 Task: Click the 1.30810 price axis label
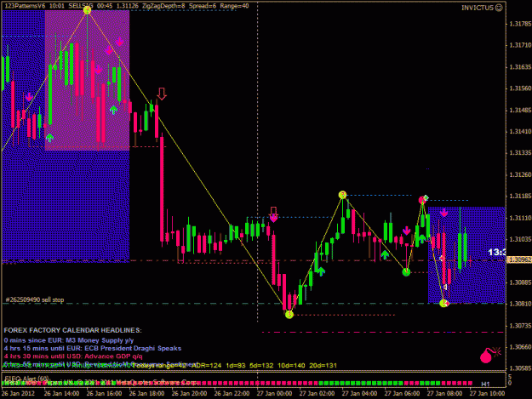(x=520, y=304)
